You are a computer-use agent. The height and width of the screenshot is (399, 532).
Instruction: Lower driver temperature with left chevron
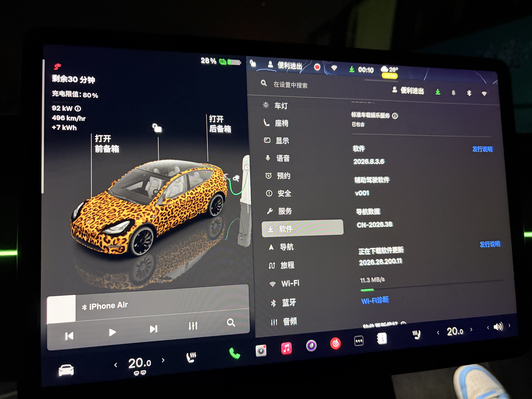[116, 365]
